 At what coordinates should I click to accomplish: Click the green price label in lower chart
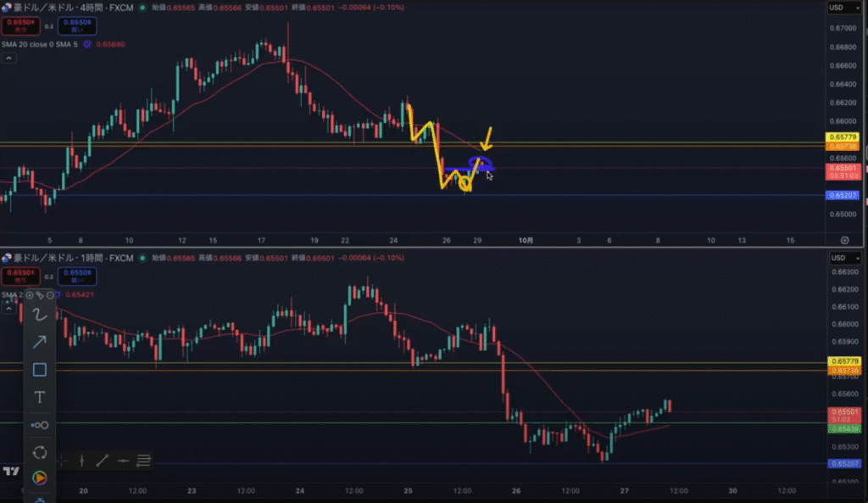coord(844,428)
